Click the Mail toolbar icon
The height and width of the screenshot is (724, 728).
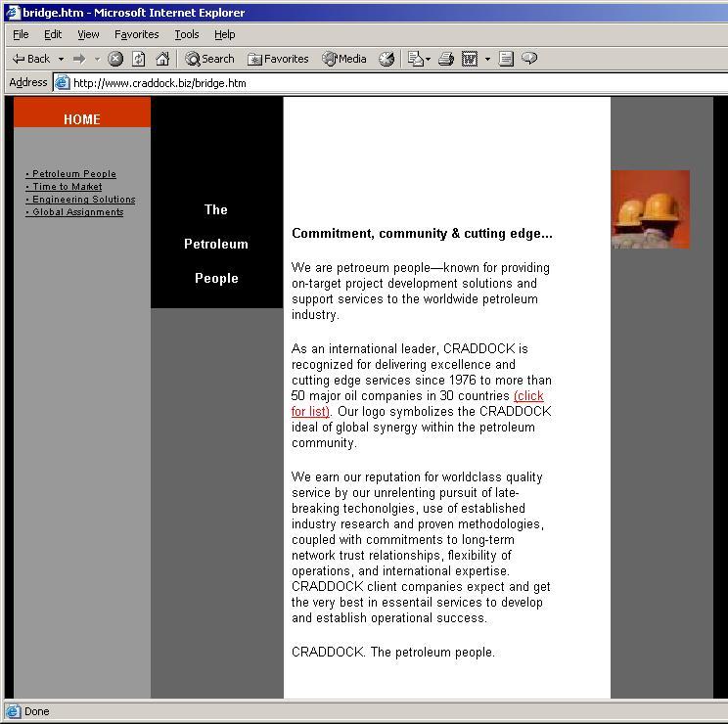tap(416, 59)
